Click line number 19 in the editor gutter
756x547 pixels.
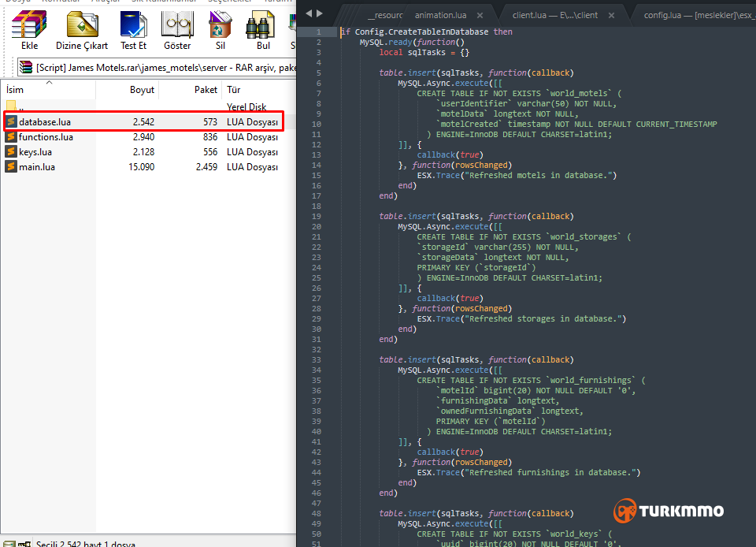[317, 217]
